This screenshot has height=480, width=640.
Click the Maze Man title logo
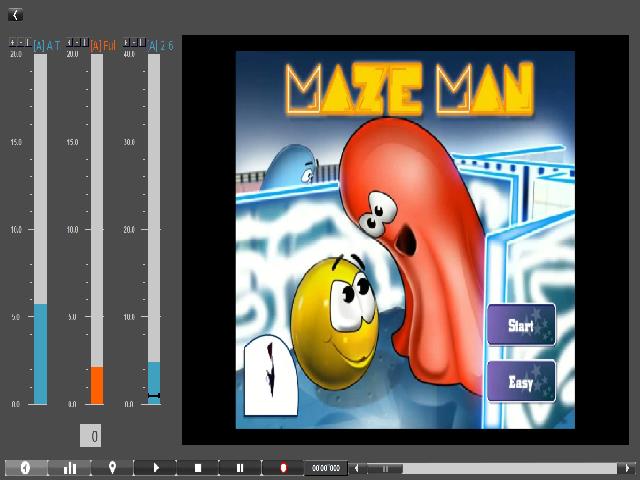[x=410, y=88]
